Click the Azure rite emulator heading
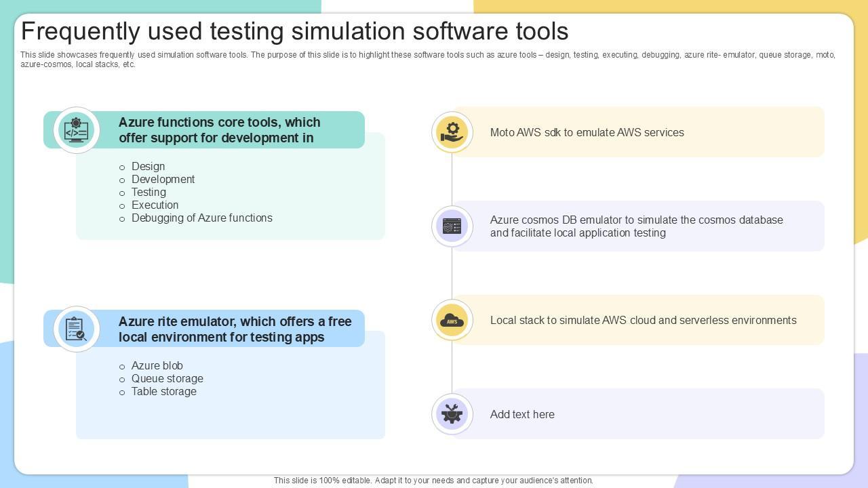This screenshot has width=868, height=488. tap(235, 329)
